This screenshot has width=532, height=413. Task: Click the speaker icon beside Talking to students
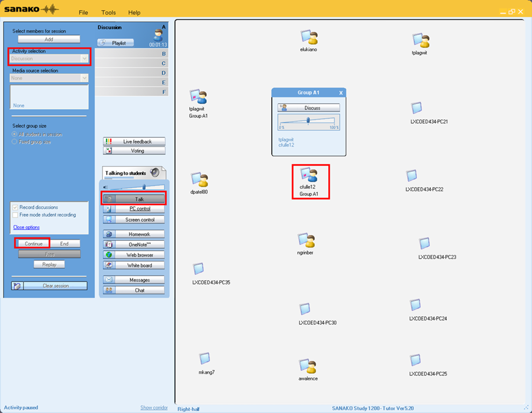tap(155, 173)
